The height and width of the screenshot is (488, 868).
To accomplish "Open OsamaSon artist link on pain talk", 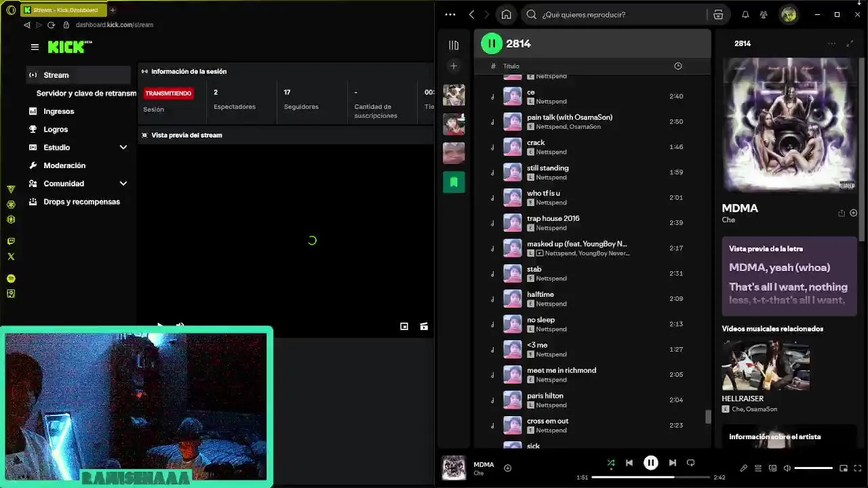I will point(585,127).
